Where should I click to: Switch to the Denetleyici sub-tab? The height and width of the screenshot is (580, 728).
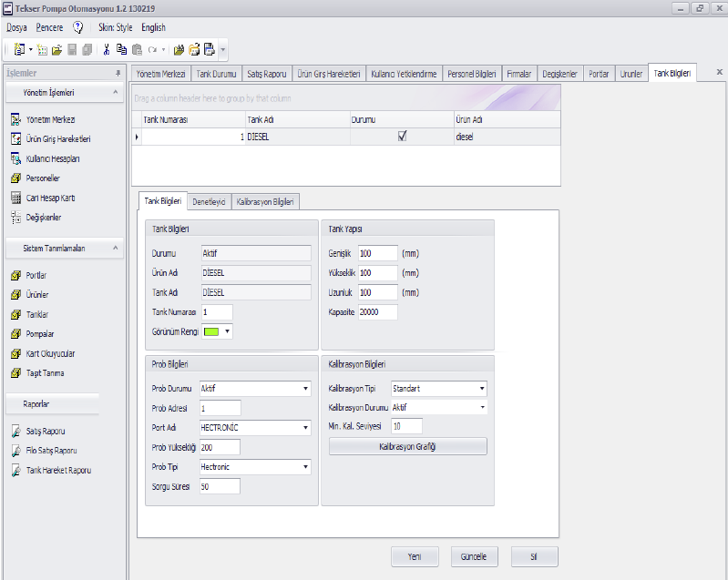209,202
